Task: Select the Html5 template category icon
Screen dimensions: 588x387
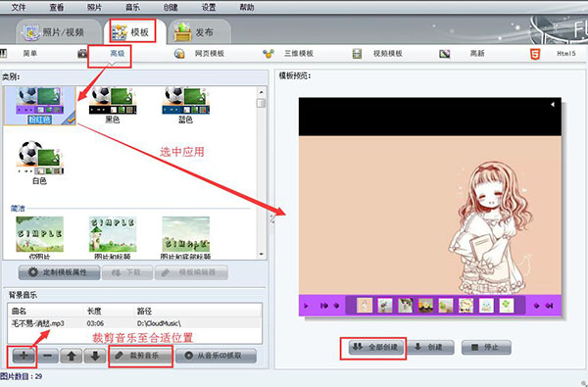Action: 535,54
